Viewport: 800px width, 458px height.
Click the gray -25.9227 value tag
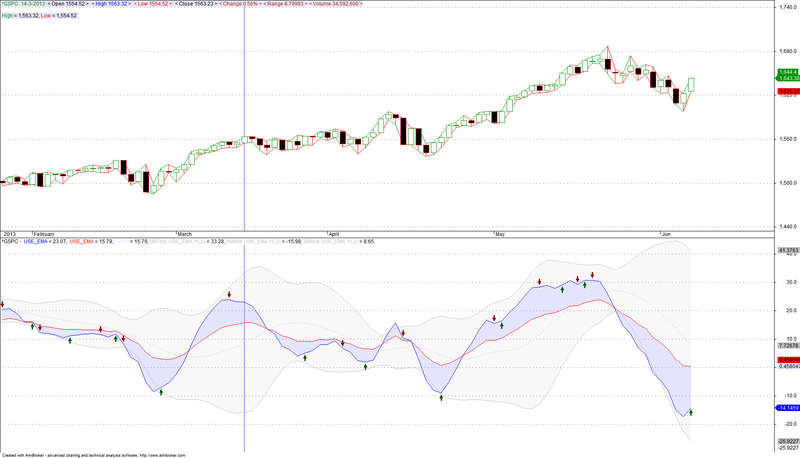pyautogui.click(x=788, y=441)
